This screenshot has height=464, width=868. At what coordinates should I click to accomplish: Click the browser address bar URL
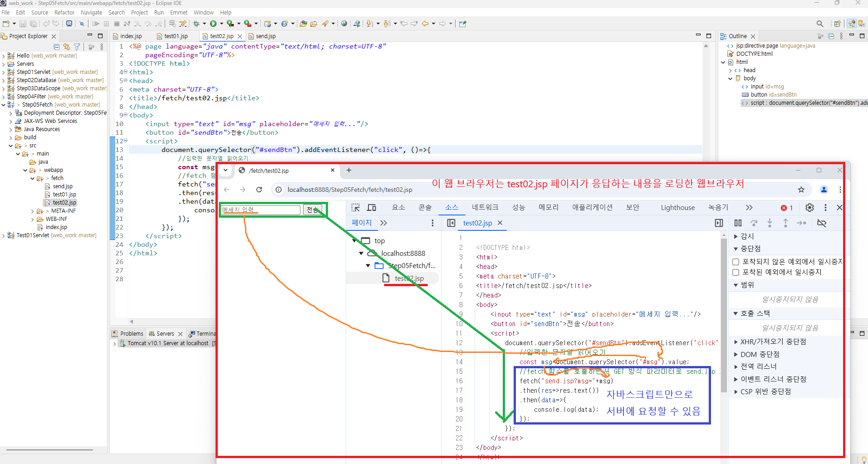(350, 190)
